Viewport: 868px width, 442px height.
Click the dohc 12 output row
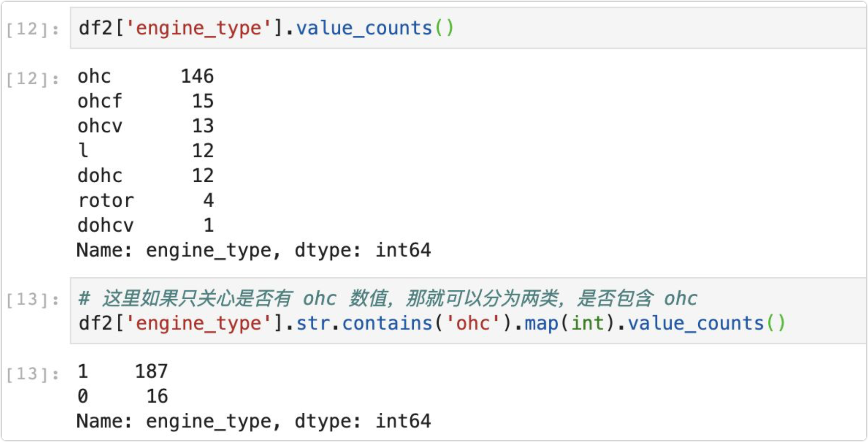click(x=145, y=176)
